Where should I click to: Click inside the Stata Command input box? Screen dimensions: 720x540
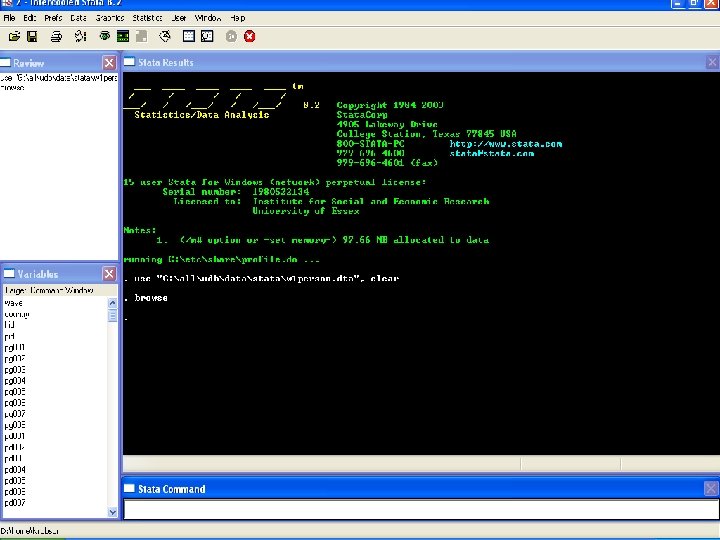click(421, 510)
